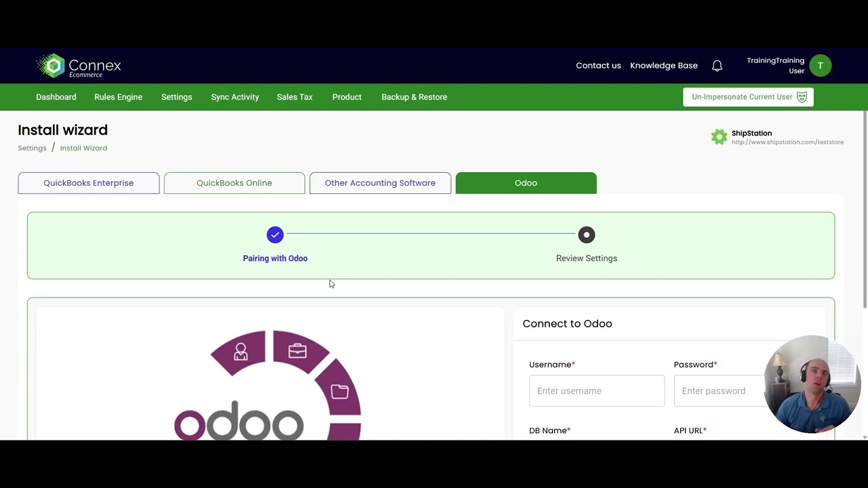Click the Odoo logo image

click(x=269, y=385)
